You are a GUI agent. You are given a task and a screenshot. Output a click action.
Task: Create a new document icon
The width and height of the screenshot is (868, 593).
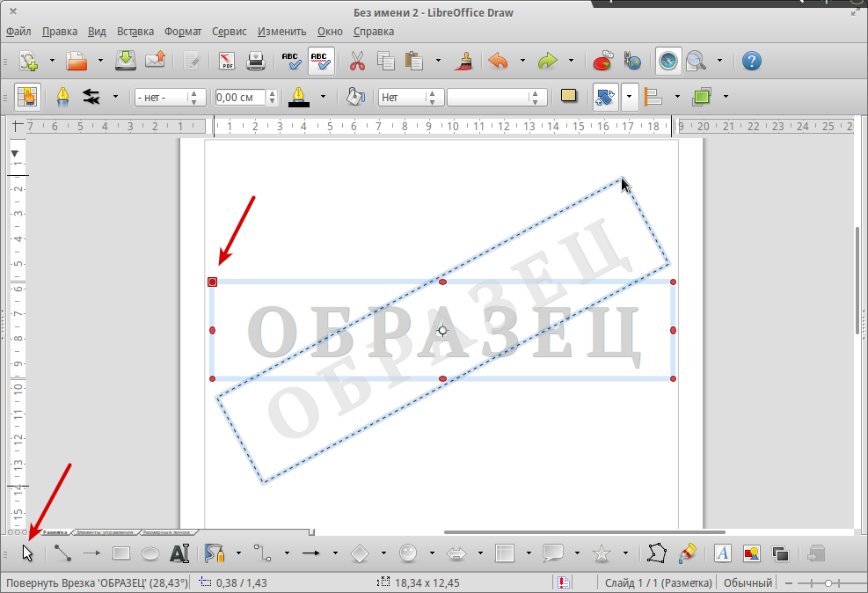click(28, 61)
